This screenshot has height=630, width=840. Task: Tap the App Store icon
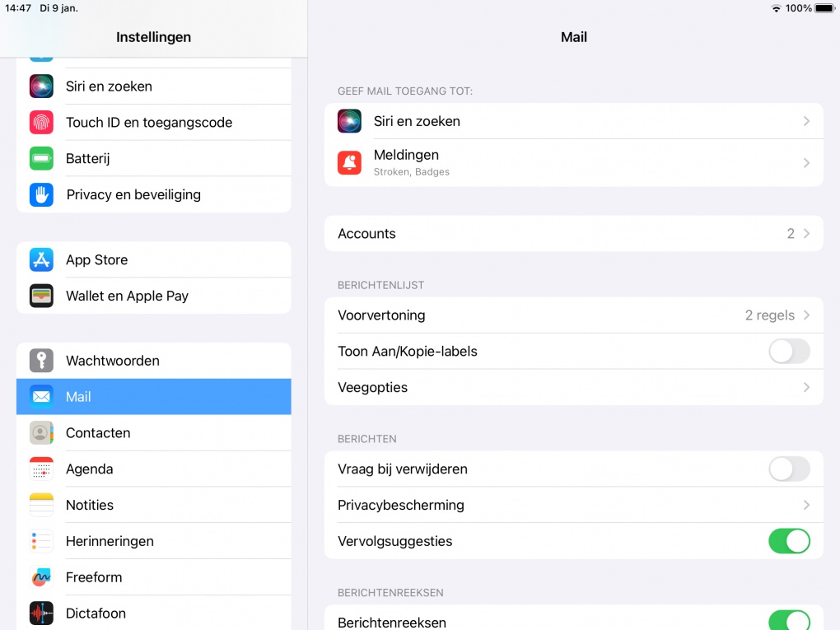pos(41,259)
